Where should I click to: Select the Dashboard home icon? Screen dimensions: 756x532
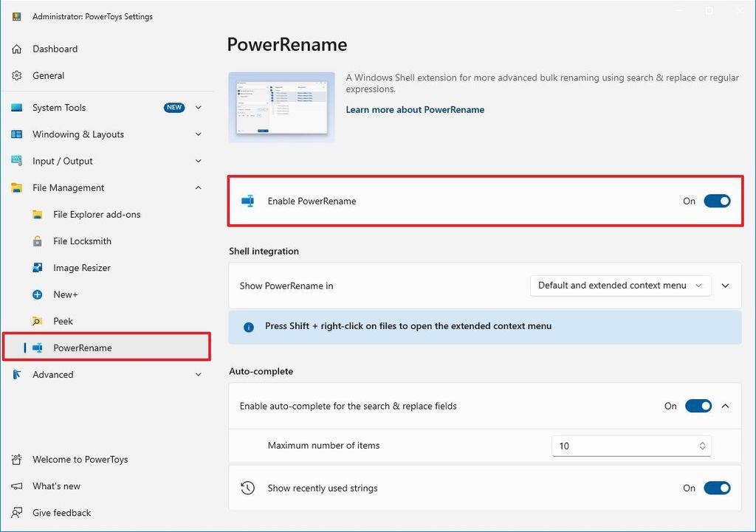click(x=16, y=49)
